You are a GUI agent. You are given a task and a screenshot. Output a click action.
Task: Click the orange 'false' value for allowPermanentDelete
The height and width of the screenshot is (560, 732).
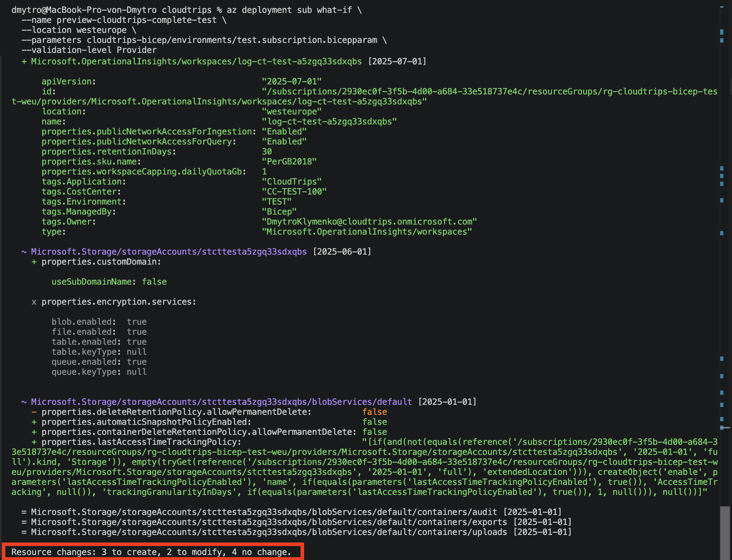pos(375,412)
